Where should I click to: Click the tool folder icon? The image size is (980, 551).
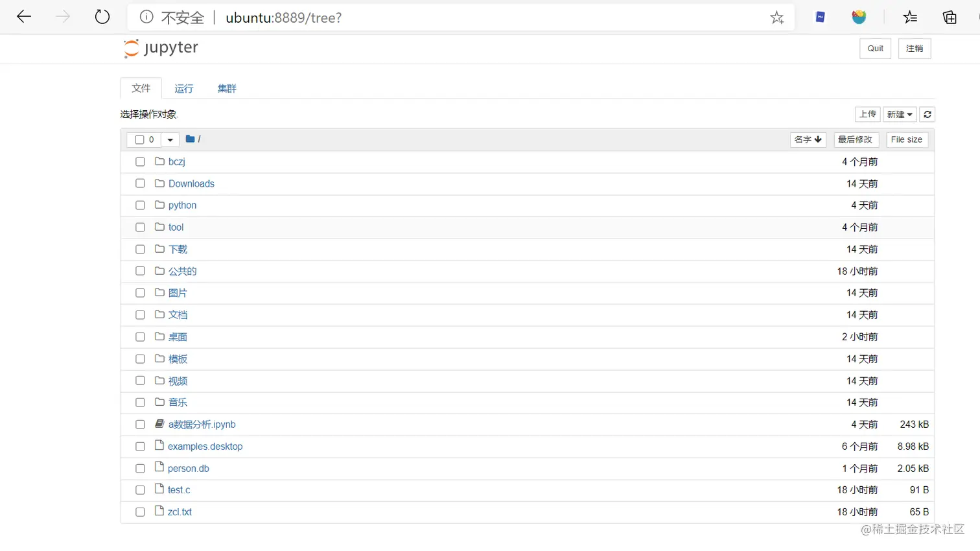(159, 226)
